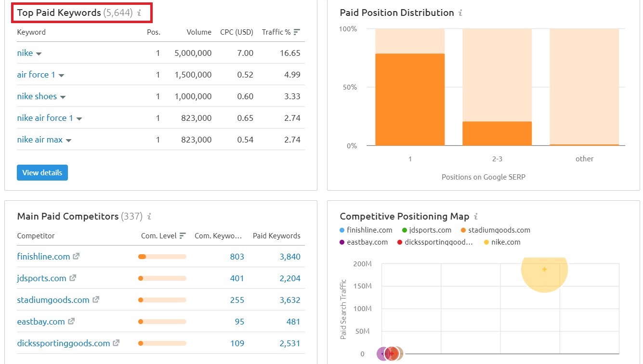Click external link icon beside dickssportinggoods.com
Screen dimensions: 643x364
click(116, 343)
